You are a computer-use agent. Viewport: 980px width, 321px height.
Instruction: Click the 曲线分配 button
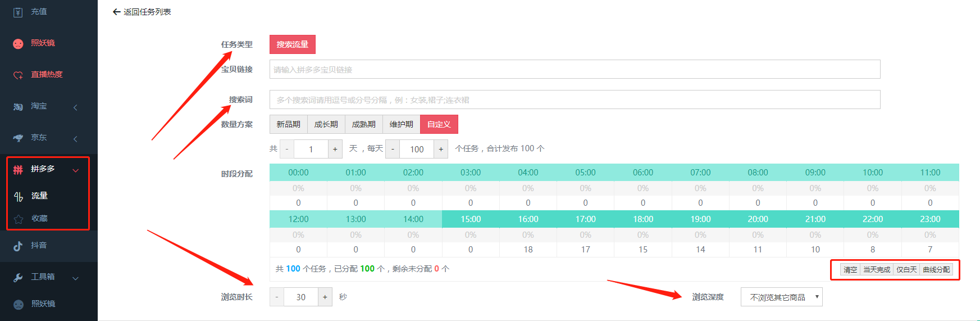[x=936, y=270]
